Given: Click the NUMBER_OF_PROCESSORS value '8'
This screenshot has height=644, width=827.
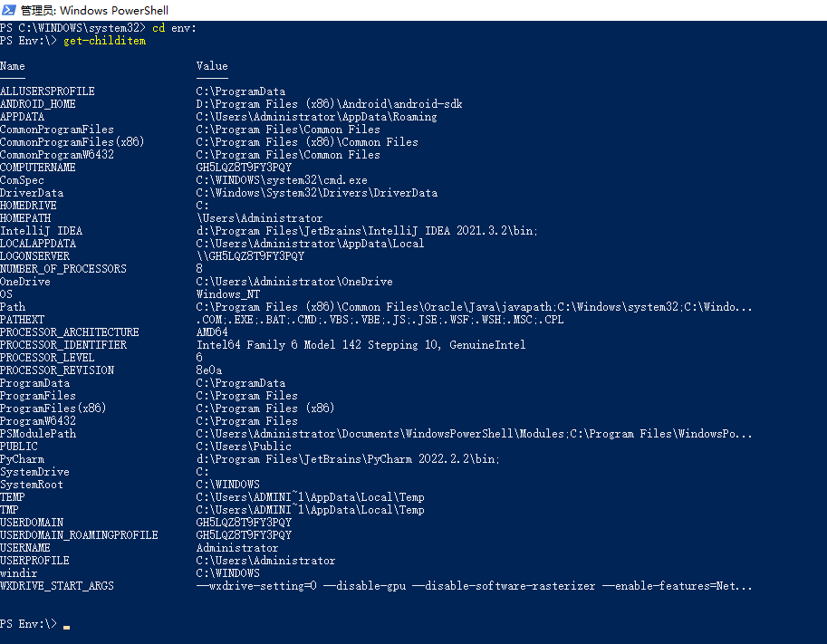Looking at the screenshot, I should (x=197, y=268).
